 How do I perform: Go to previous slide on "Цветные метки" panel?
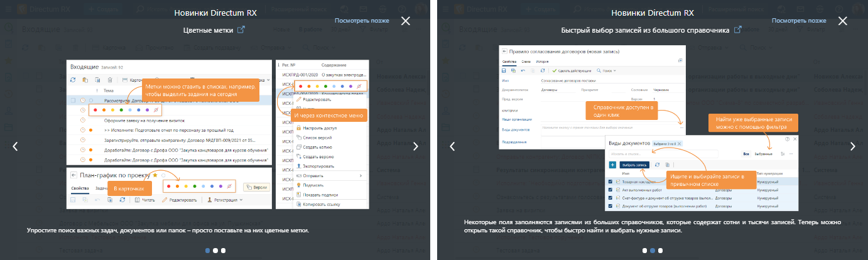[15, 146]
